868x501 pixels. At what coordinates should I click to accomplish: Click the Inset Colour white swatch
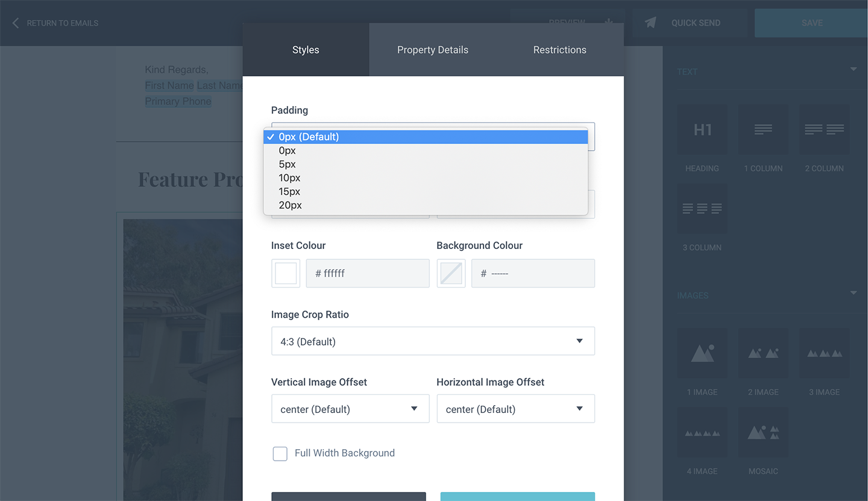pos(286,273)
